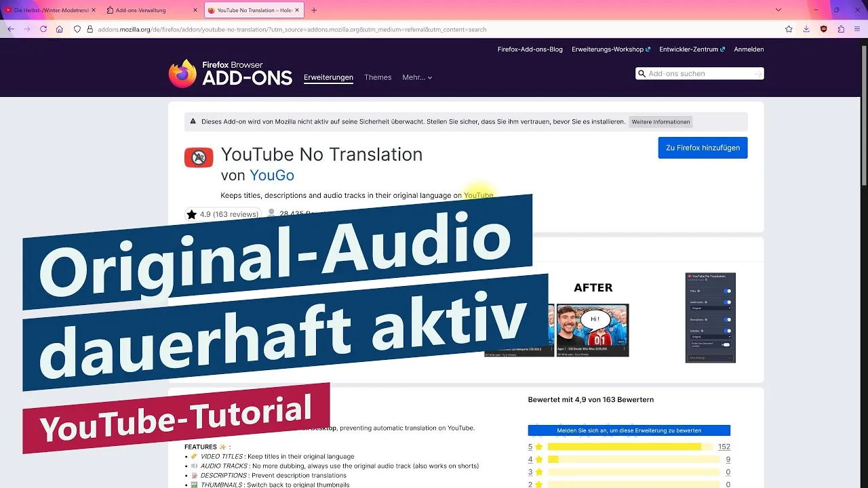
Task: Open the browser home page icon
Action: [59, 29]
